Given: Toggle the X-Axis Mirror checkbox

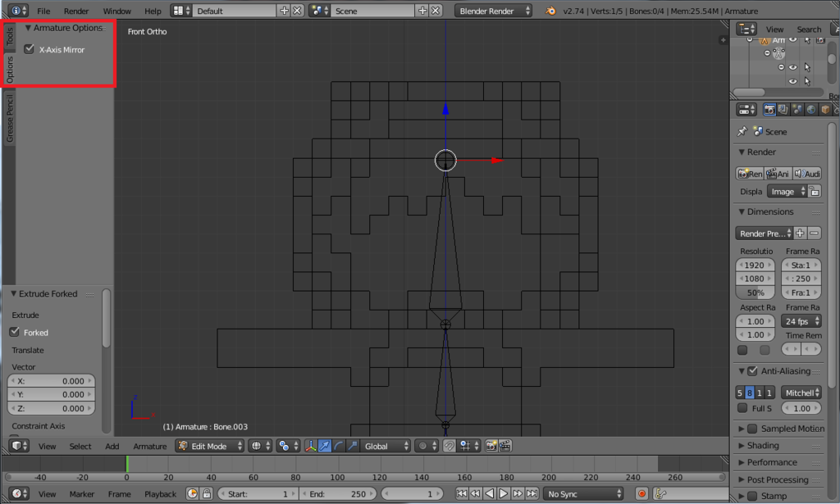Looking at the screenshot, I should [29, 49].
